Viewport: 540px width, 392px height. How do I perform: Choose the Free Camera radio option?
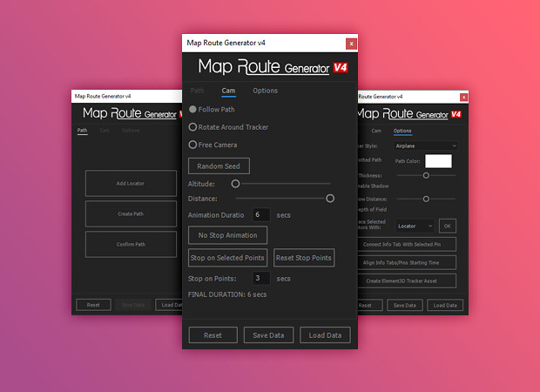(x=193, y=145)
